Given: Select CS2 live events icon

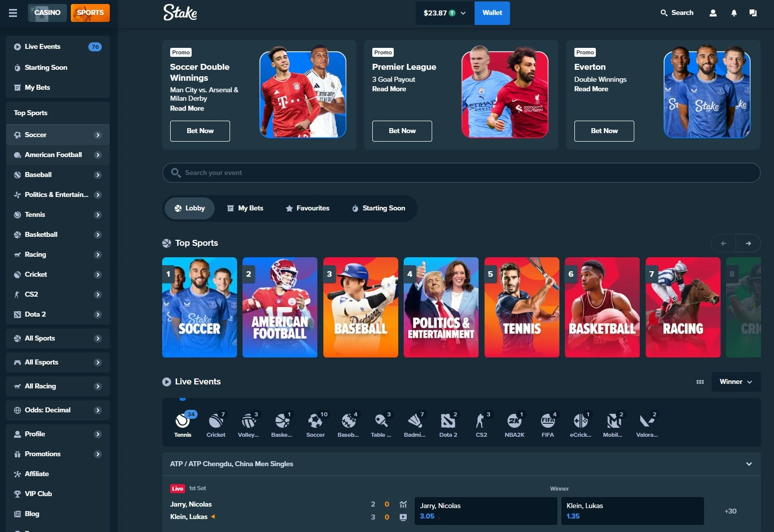Looking at the screenshot, I should 481,424.
